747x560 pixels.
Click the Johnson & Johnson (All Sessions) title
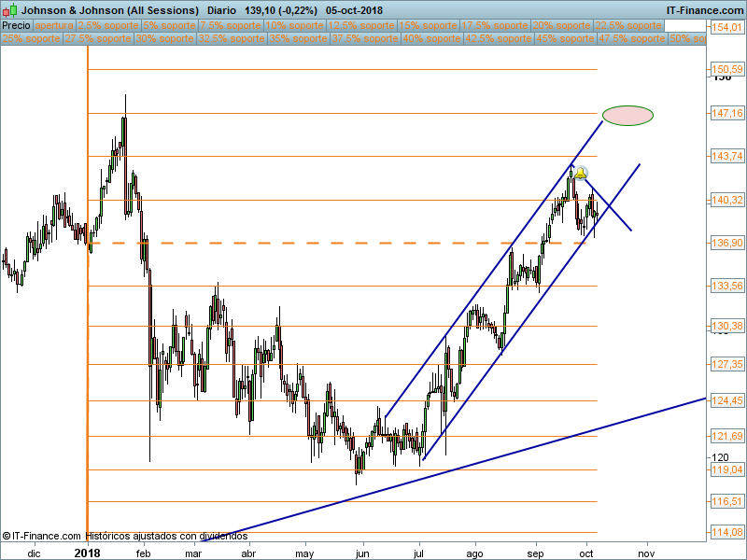click(110, 10)
